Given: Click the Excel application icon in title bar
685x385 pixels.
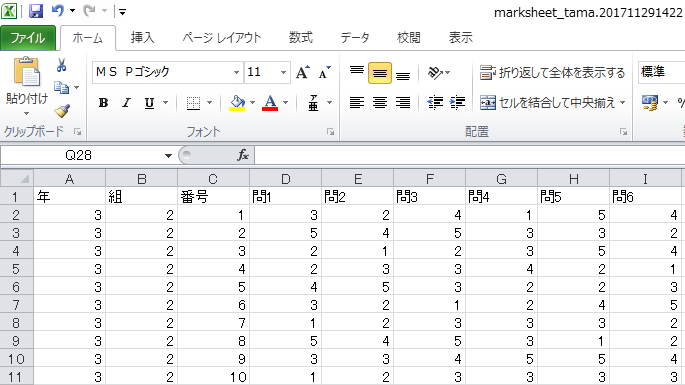Looking at the screenshot, I should [9, 11].
